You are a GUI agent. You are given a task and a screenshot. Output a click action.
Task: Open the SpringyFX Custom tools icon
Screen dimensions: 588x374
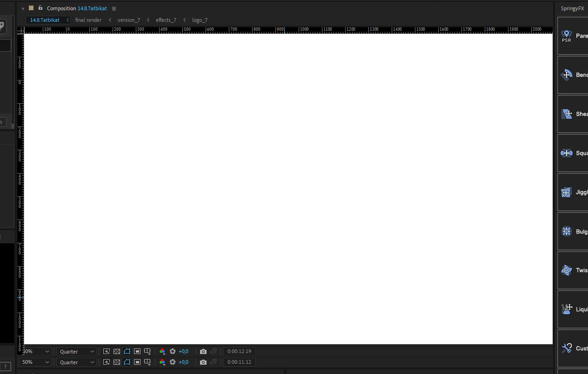click(566, 348)
